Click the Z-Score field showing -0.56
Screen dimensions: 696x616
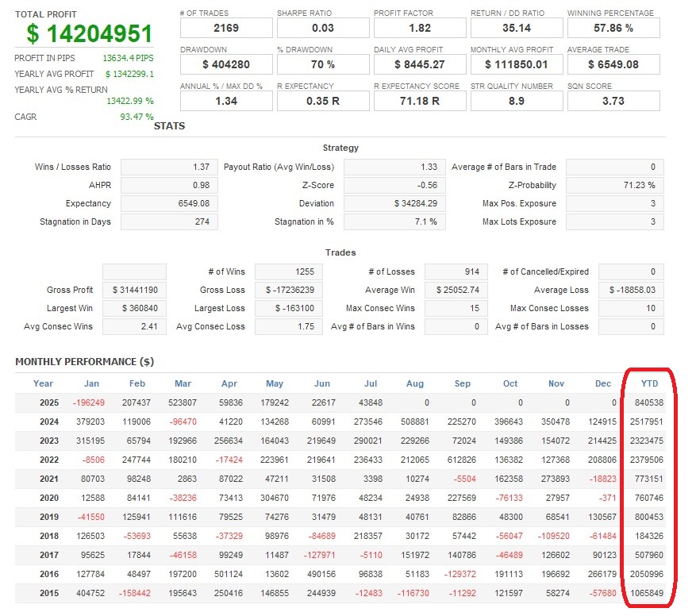coord(394,185)
